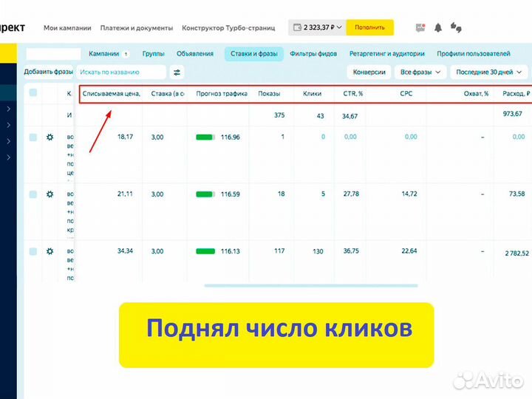Expand the fourth sidebar chevron
Image resolution: width=532 pixels, height=399 pixels.
(9, 157)
